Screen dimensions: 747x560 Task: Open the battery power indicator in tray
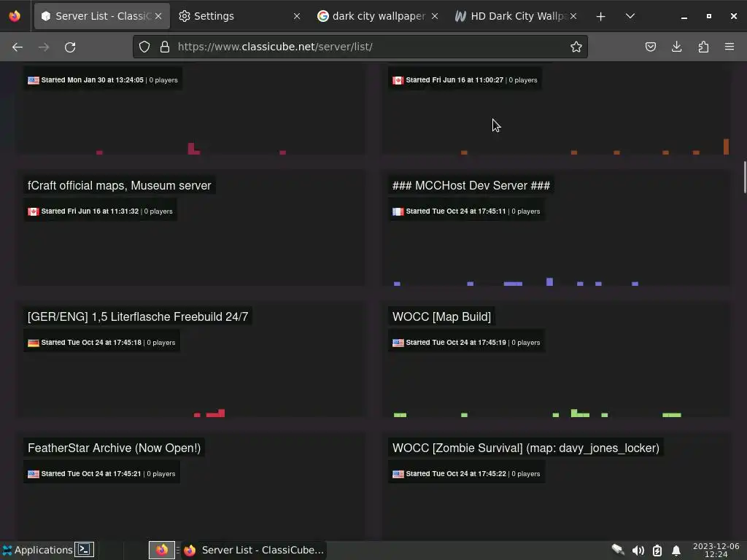pyautogui.click(x=657, y=551)
